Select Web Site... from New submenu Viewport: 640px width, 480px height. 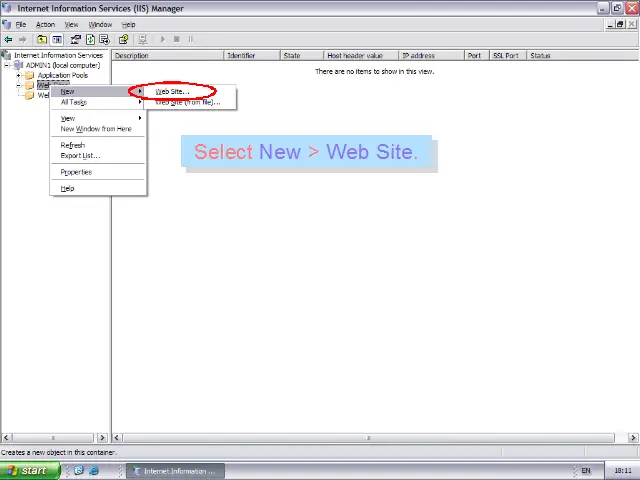click(190, 92)
